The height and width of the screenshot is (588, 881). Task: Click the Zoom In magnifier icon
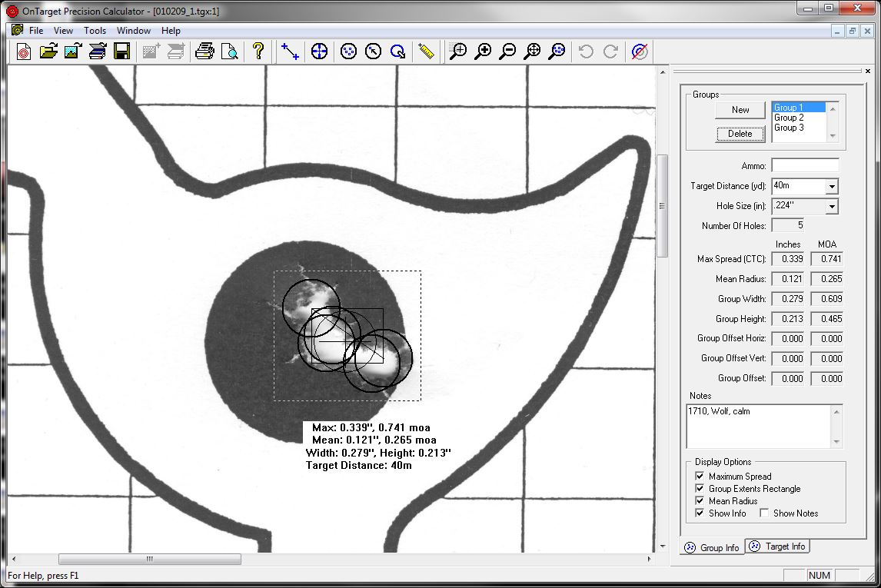point(484,51)
